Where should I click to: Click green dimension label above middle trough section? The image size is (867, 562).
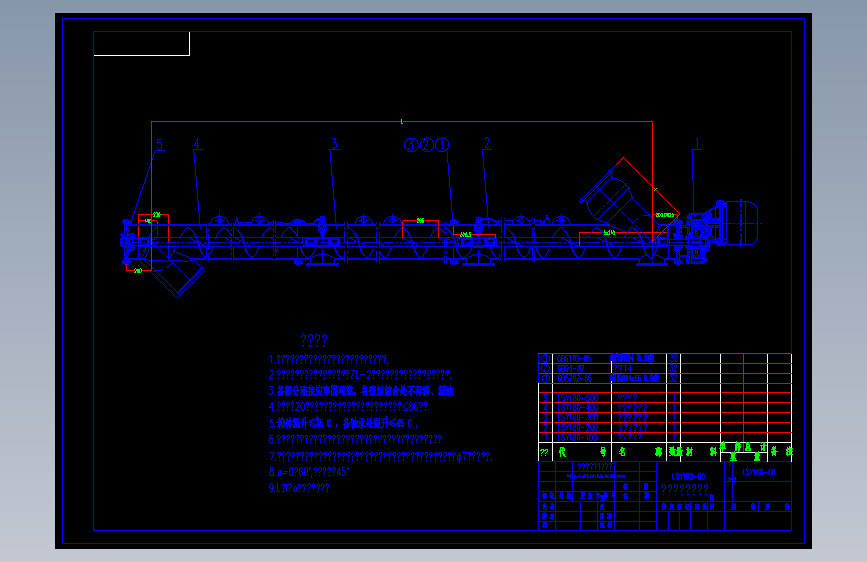(x=420, y=221)
